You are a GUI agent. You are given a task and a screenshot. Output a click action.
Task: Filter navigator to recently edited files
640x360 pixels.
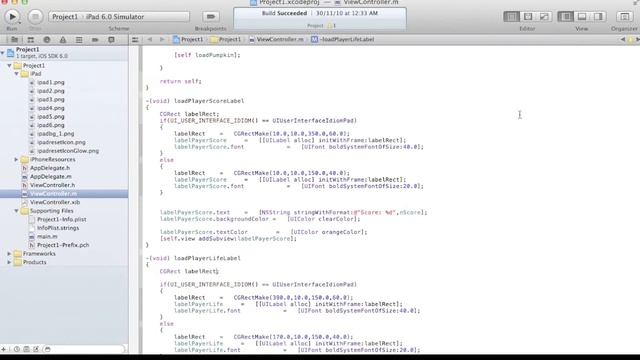point(17,349)
